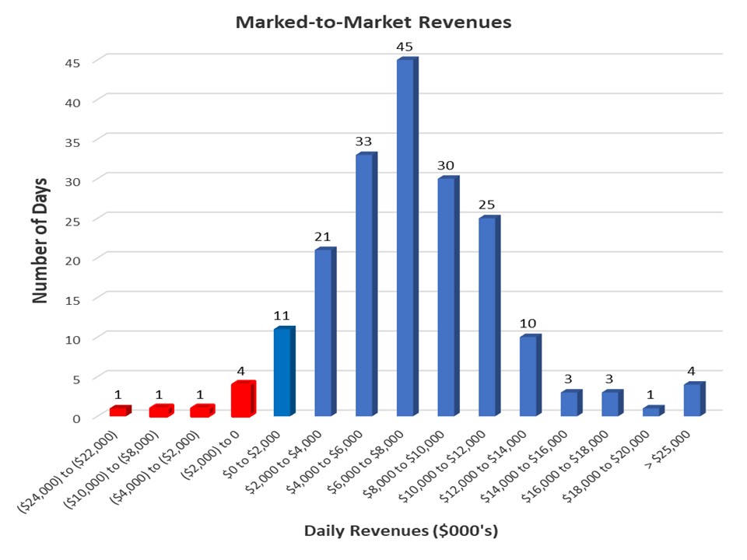Click the bar for '> $25,000'
Image resolution: width=747 pixels, height=560 pixels.
693,401
